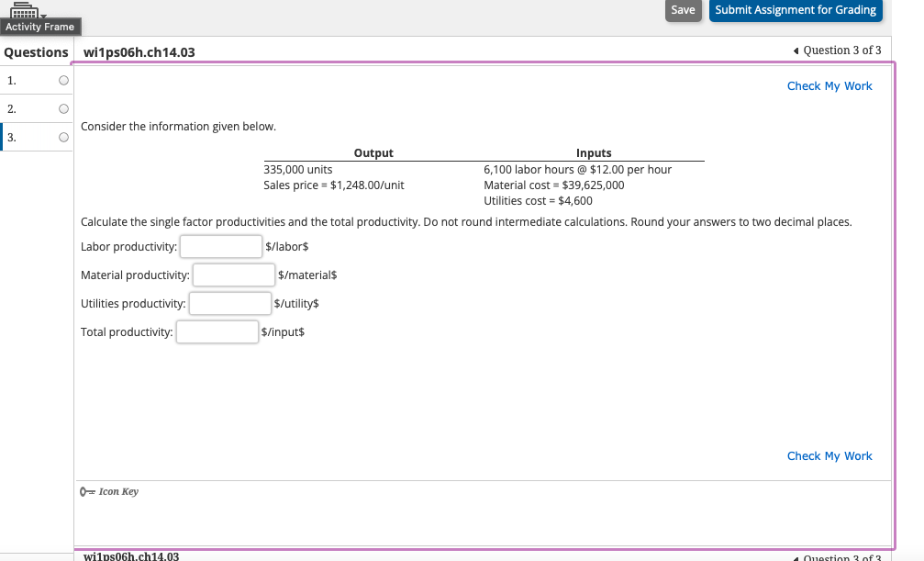Viewport: 924px width, 561px height.
Task: Click the bottom Check My Work link
Action: point(829,455)
